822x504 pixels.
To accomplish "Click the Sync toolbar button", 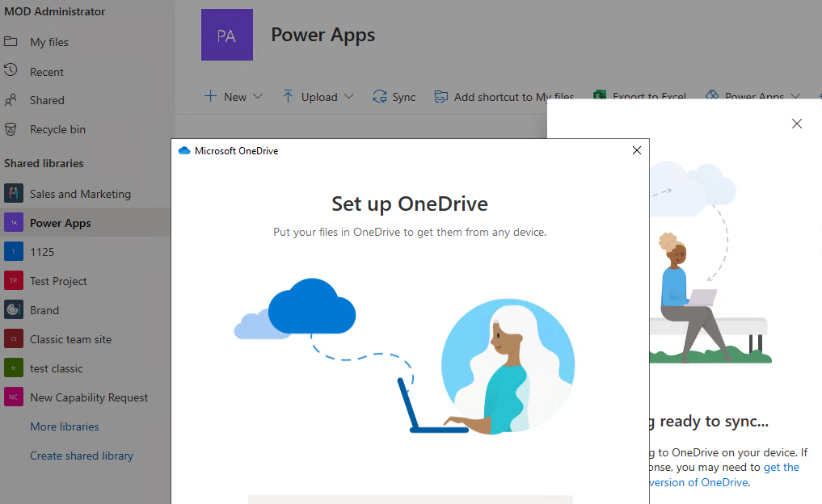I will 394,96.
